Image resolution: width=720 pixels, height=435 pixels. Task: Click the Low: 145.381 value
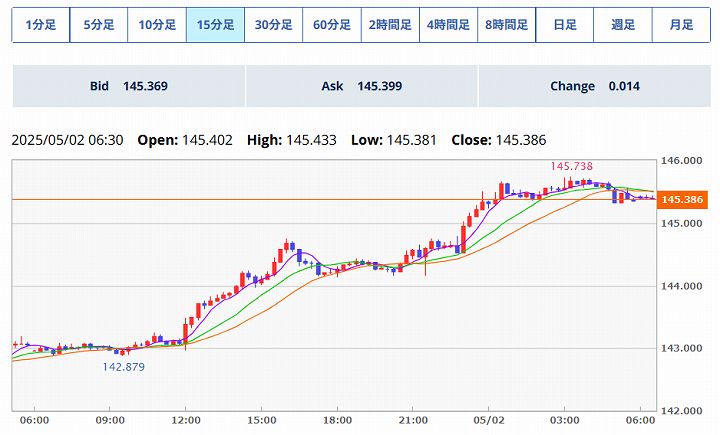coord(394,140)
